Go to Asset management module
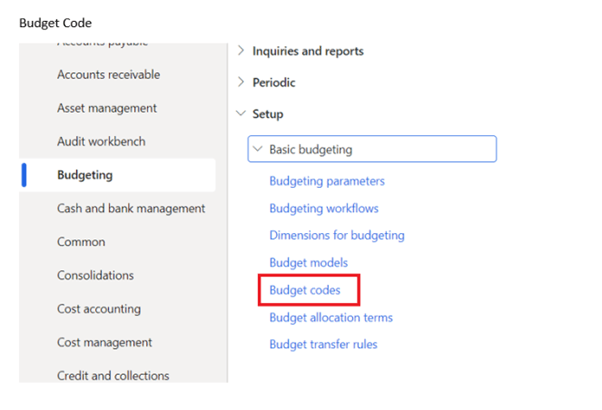602x410 pixels. click(107, 108)
